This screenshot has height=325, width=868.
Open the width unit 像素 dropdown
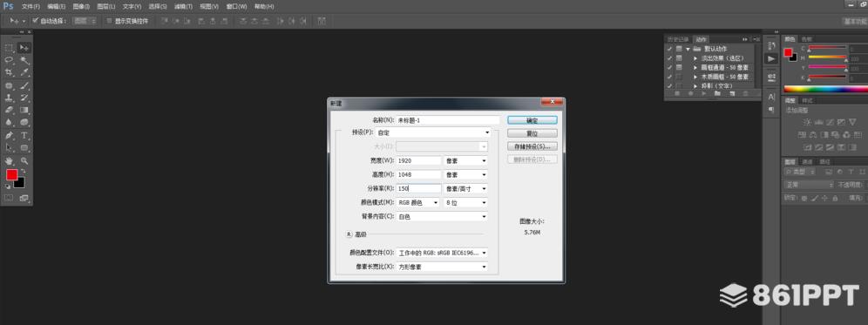click(465, 160)
